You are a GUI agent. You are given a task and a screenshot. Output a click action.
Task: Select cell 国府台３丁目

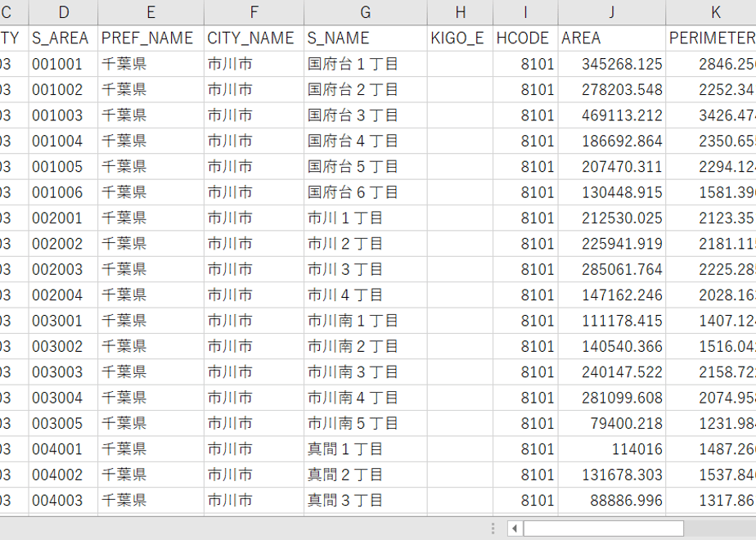(x=366, y=115)
